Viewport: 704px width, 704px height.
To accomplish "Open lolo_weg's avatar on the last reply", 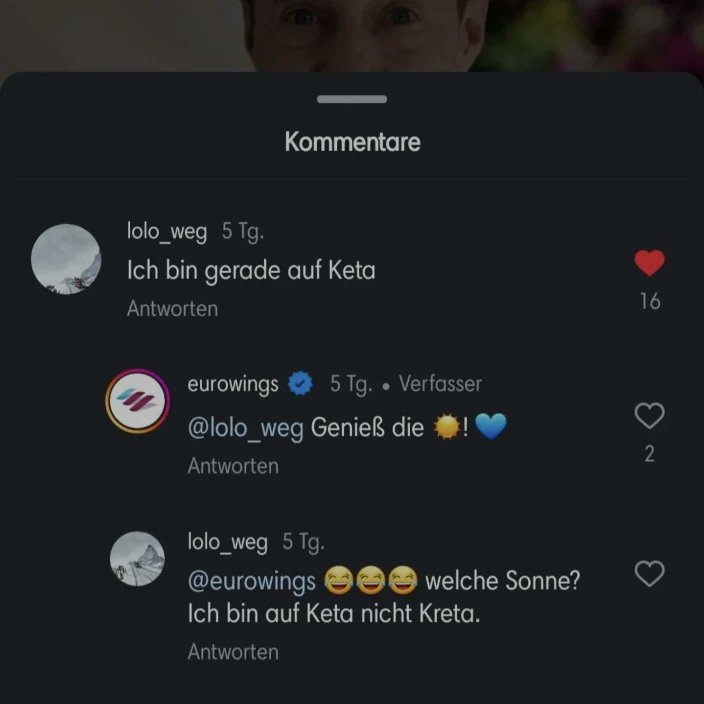I will [137, 559].
